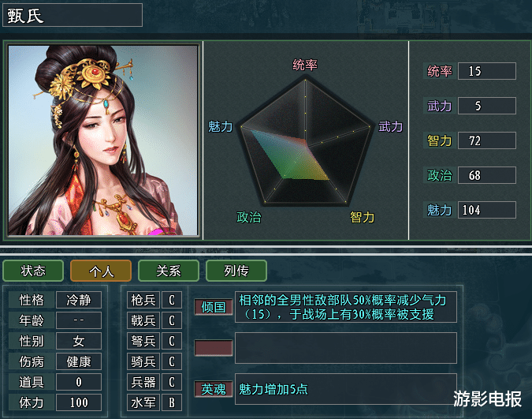Select the 个人 tab

pyautogui.click(x=101, y=271)
